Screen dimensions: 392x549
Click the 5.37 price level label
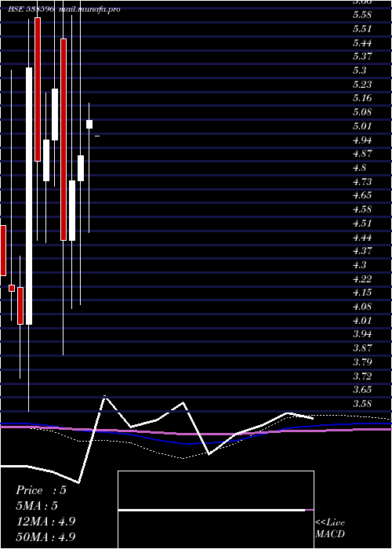(x=362, y=56)
